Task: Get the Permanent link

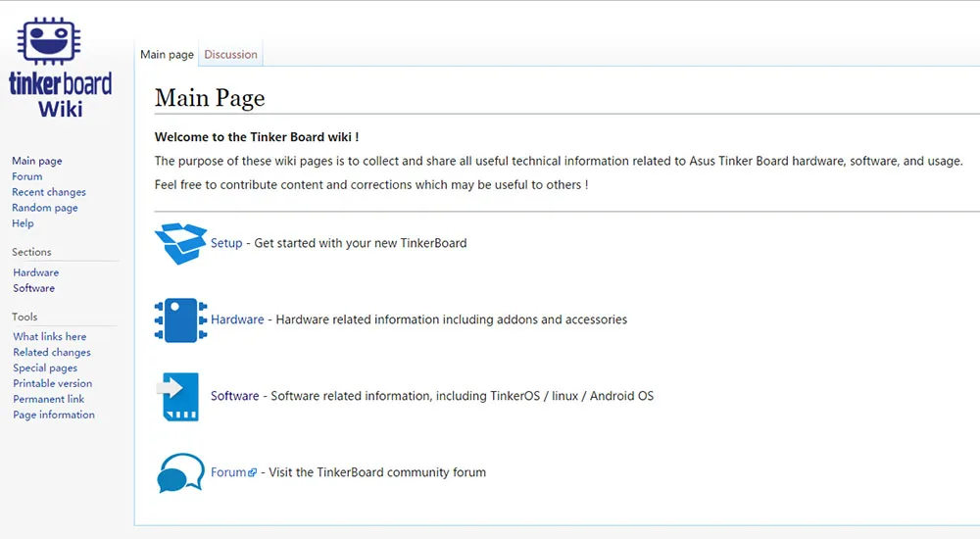Action: pos(49,399)
